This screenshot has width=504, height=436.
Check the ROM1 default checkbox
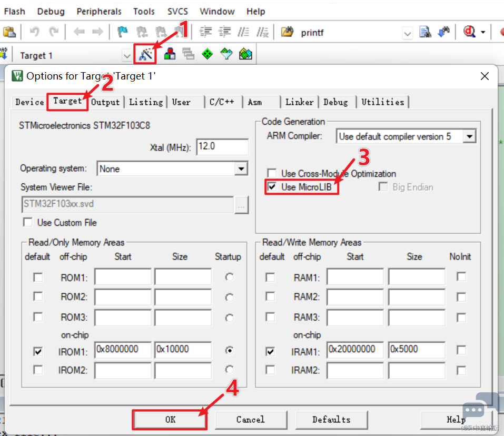[x=38, y=278]
